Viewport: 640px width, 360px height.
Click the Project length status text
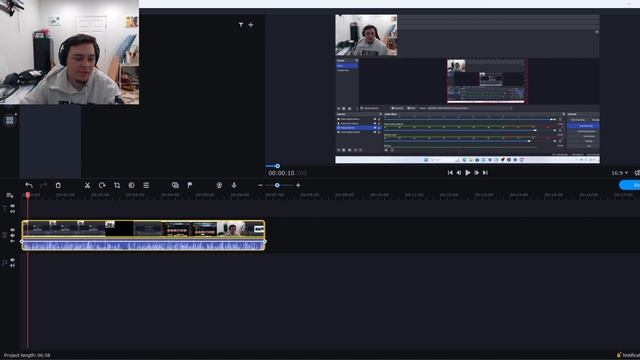[x=27, y=356]
